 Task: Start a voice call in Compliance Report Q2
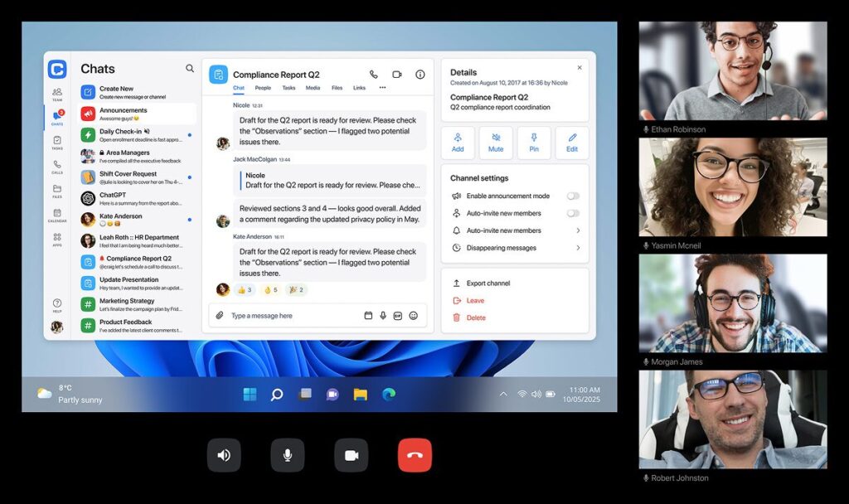[x=374, y=75]
